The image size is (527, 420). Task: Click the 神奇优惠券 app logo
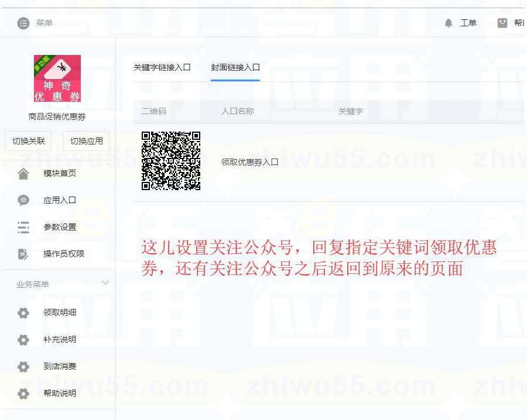tap(57, 79)
